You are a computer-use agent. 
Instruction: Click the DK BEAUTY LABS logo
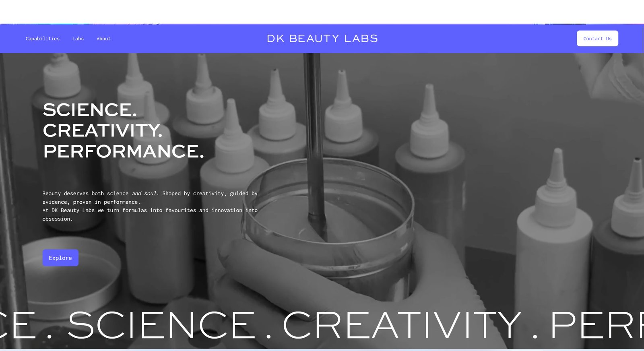pos(322,39)
